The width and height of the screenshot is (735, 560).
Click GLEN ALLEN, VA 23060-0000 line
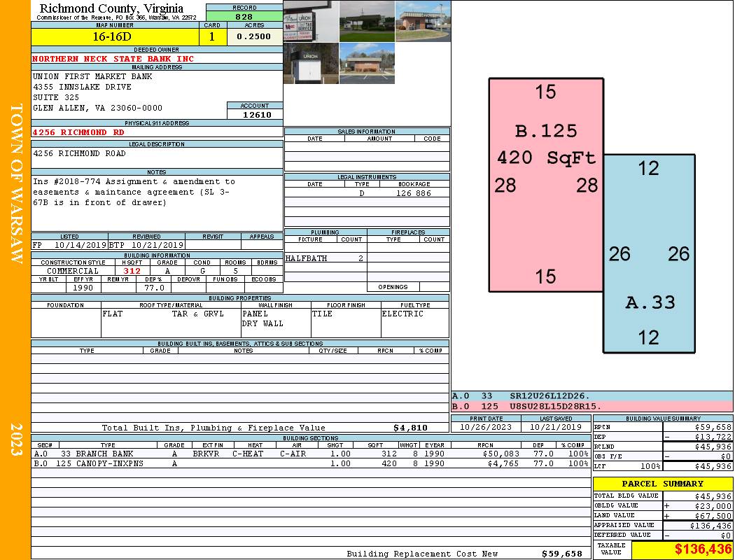click(97, 108)
